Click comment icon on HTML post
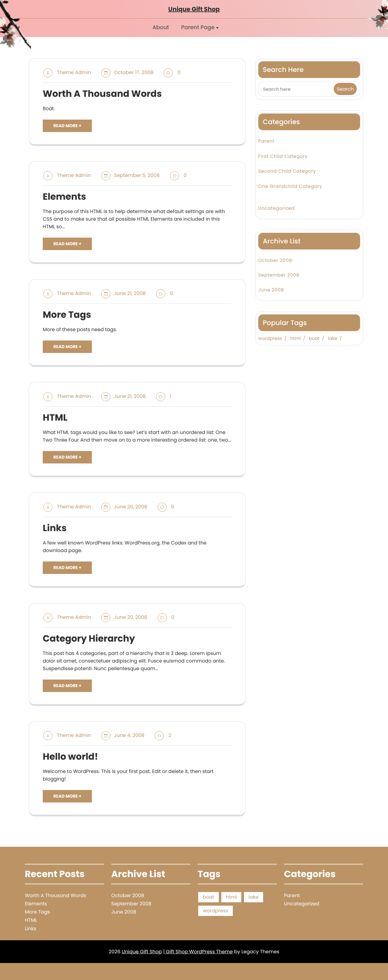 click(x=161, y=397)
